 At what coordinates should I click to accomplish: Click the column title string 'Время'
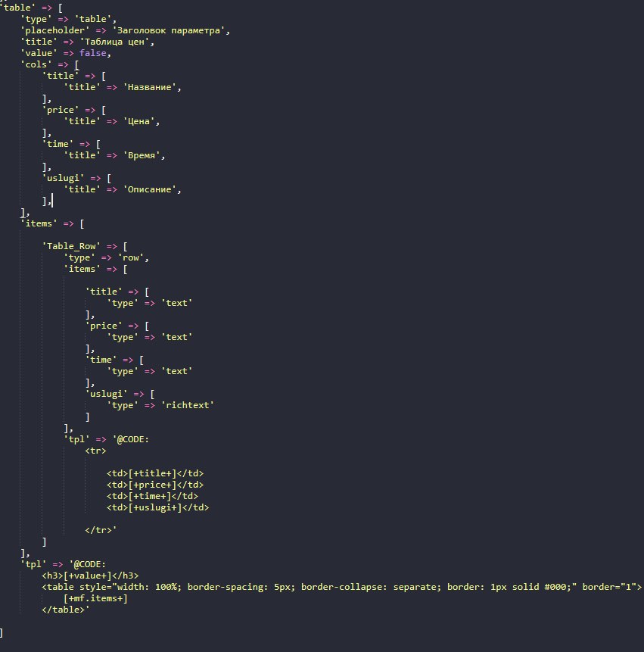(x=142, y=155)
